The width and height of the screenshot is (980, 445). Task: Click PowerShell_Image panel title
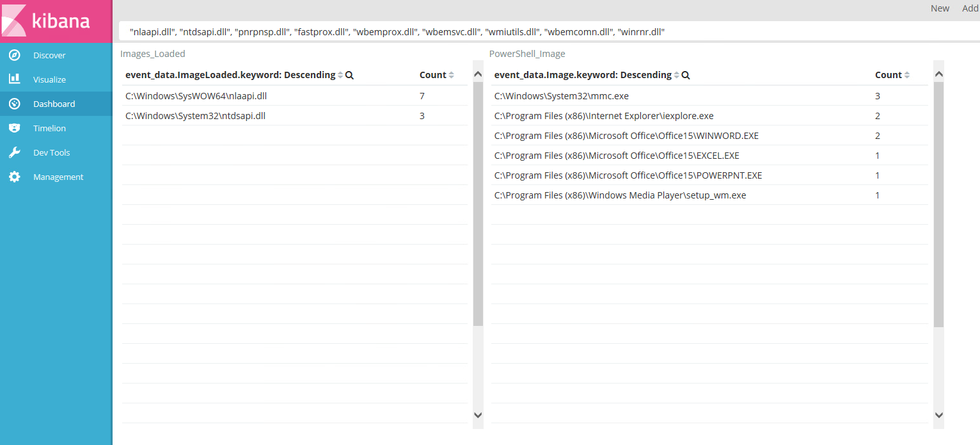tap(527, 54)
